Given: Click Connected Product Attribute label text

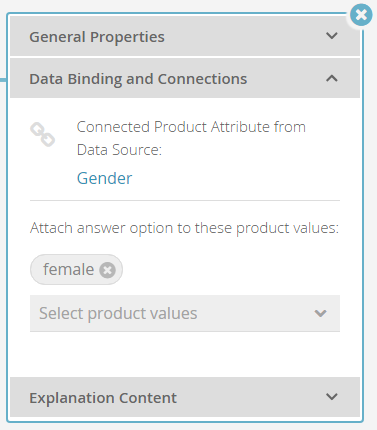Looking at the screenshot, I should click(191, 138).
